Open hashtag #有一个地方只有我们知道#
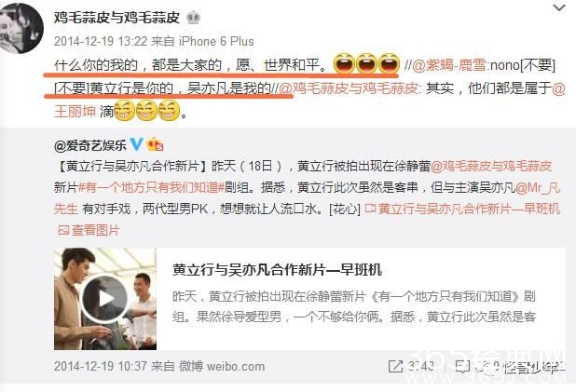Screen dimensions: 576x392 pyautogui.click(x=151, y=187)
